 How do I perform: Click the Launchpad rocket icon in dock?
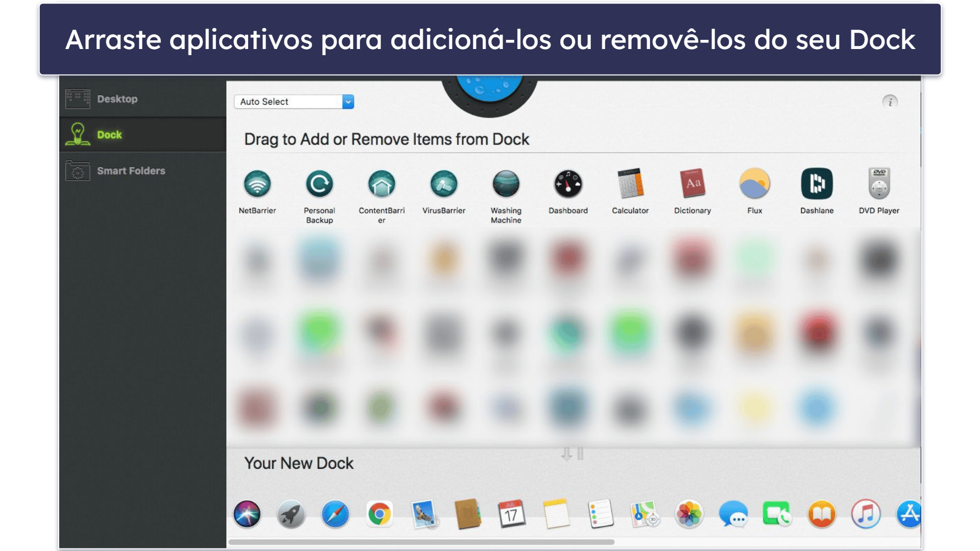[291, 514]
